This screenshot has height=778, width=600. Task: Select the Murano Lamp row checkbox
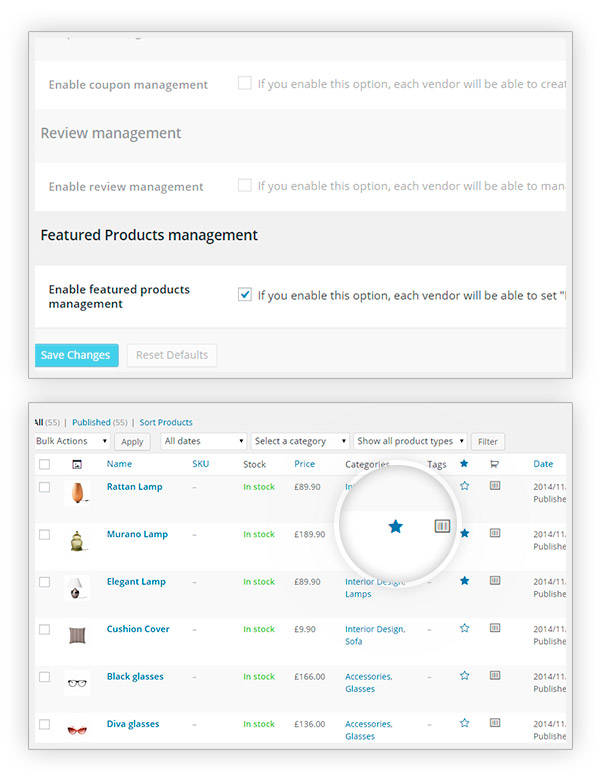(x=45, y=534)
